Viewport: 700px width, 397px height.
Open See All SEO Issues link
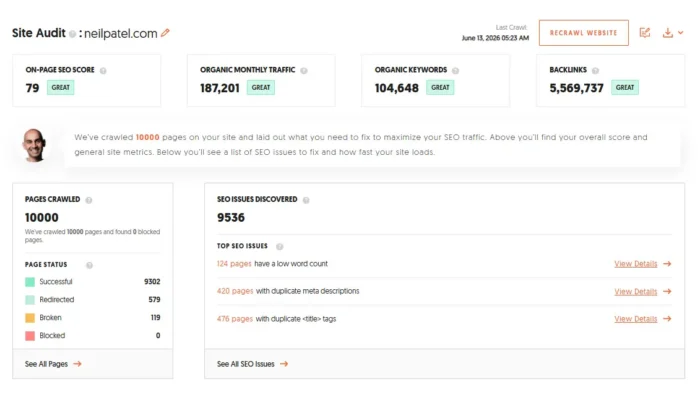coord(246,364)
